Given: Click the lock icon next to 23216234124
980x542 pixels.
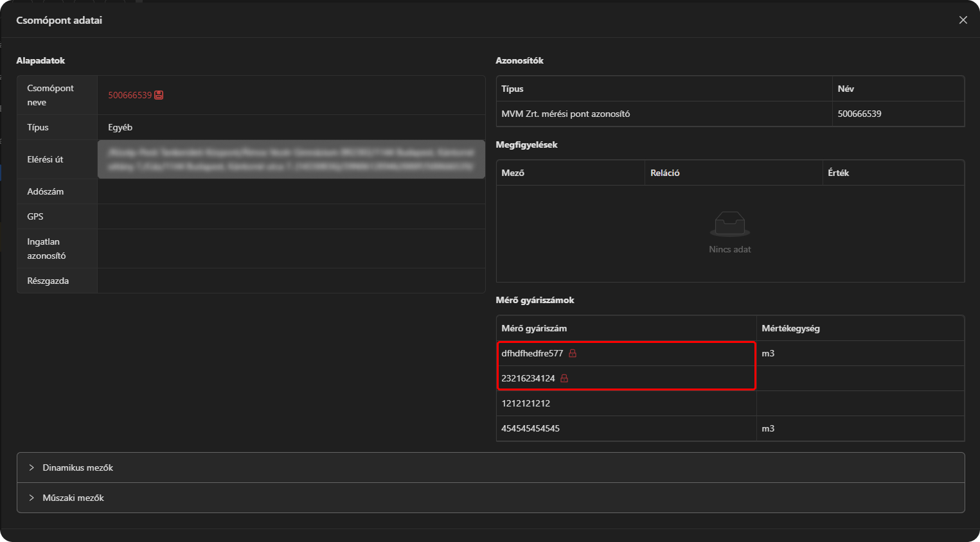Looking at the screenshot, I should [564, 378].
